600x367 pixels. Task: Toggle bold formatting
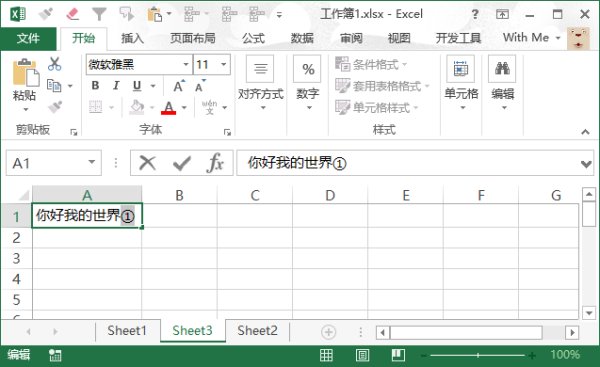click(x=95, y=86)
